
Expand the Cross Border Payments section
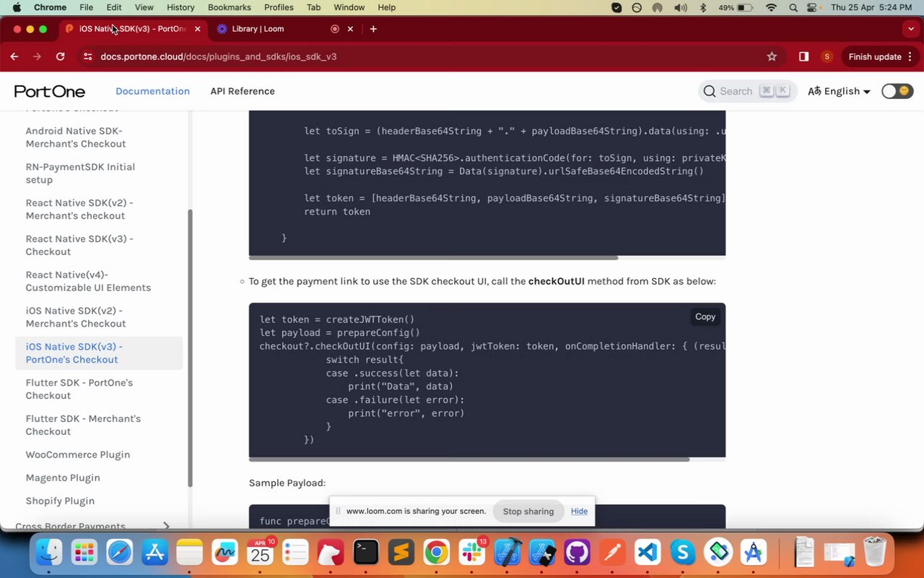pos(166,526)
